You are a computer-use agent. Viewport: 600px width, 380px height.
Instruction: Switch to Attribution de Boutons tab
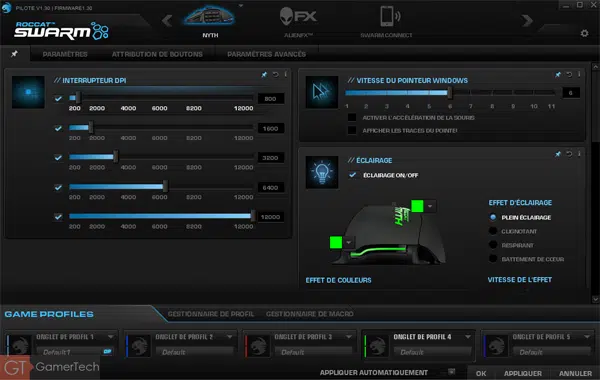click(x=157, y=54)
